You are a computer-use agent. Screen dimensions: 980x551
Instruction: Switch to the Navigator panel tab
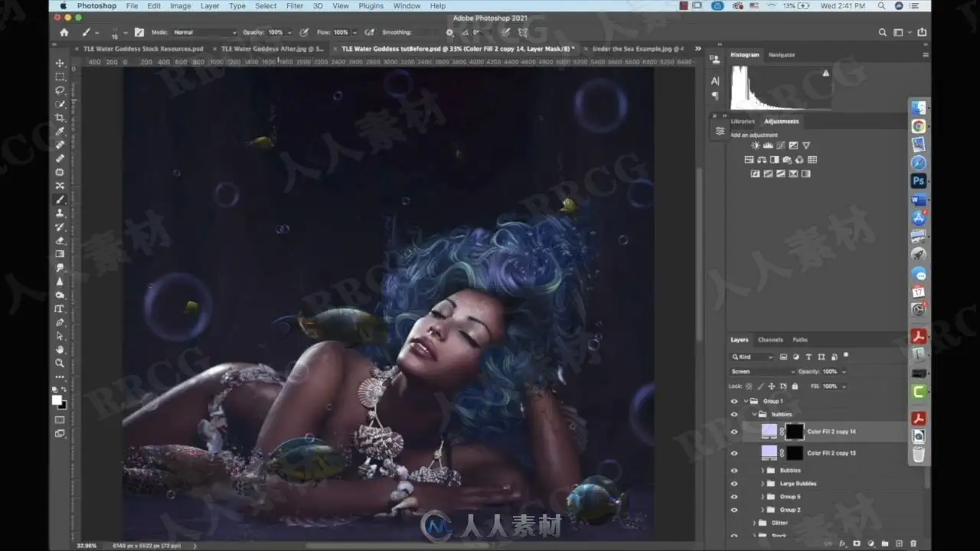click(x=782, y=55)
